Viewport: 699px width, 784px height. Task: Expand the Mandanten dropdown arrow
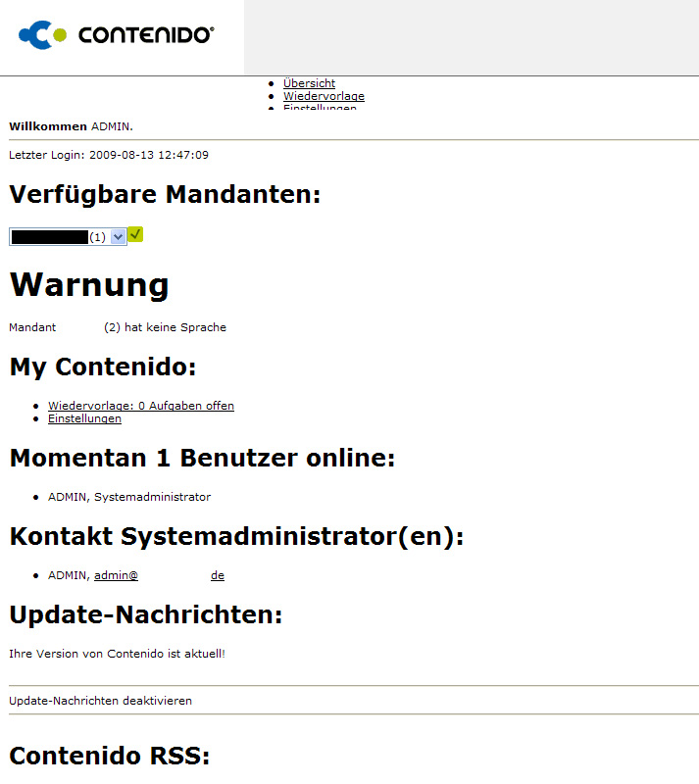[118, 237]
